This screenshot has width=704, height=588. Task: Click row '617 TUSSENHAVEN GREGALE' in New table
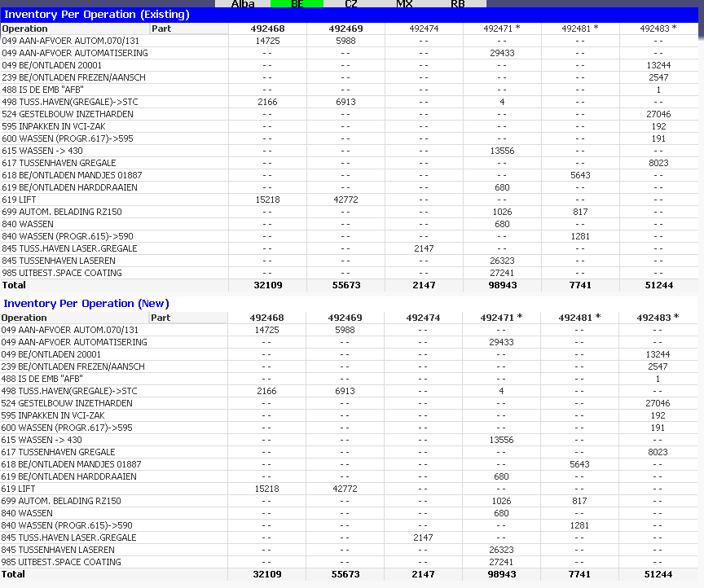point(349,452)
